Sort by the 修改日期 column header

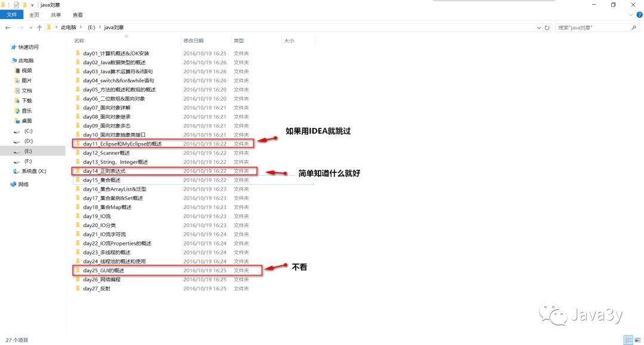coord(193,41)
